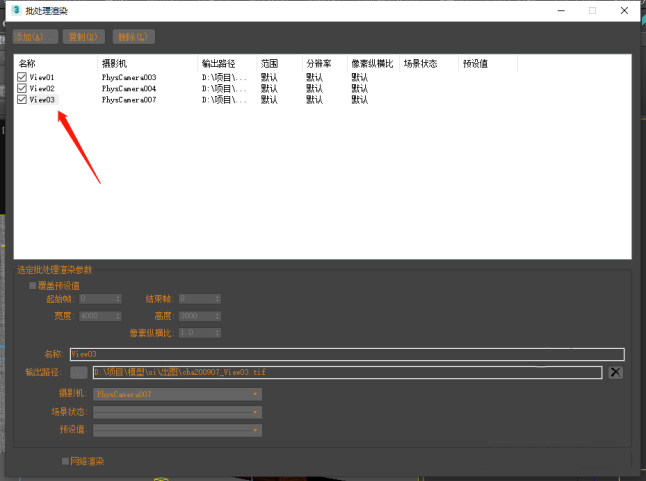Viewport: 646px width, 481px height.
Task: Click the 分辨率 column header
Action: point(325,63)
